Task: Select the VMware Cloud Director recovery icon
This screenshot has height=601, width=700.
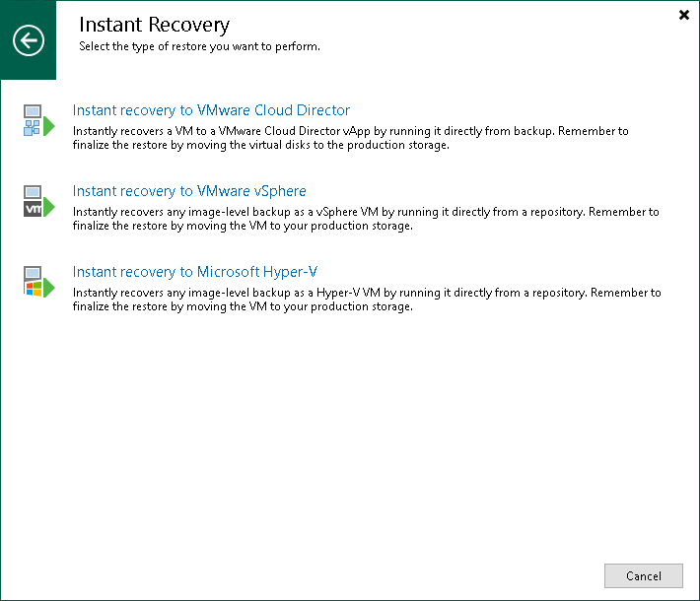Action: point(39,120)
